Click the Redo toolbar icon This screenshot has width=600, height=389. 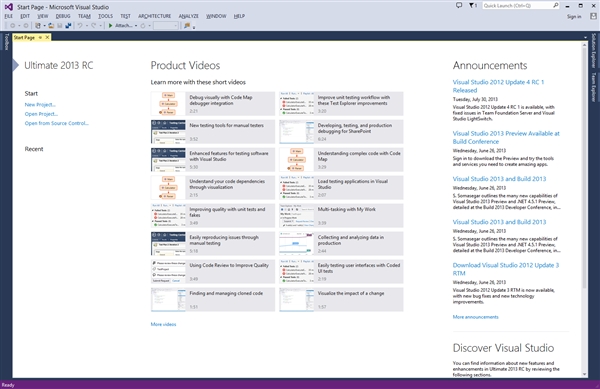(93, 26)
